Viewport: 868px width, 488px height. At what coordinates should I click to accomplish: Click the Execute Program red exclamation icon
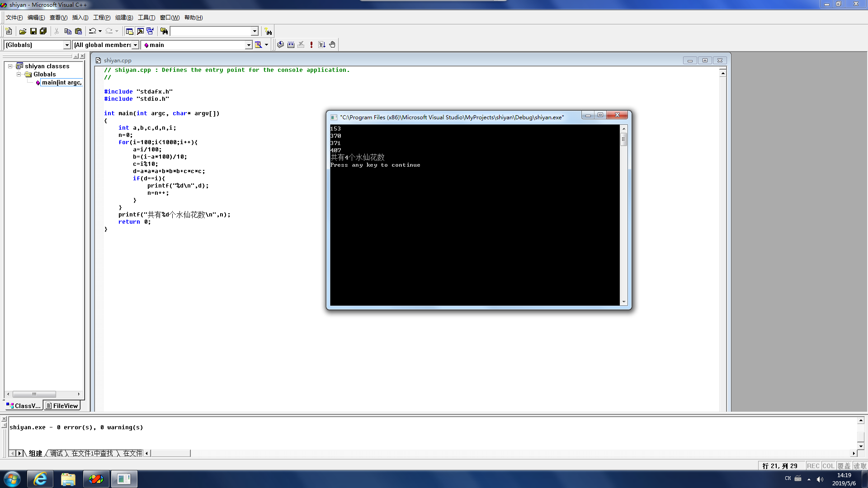click(x=311, y=45)
